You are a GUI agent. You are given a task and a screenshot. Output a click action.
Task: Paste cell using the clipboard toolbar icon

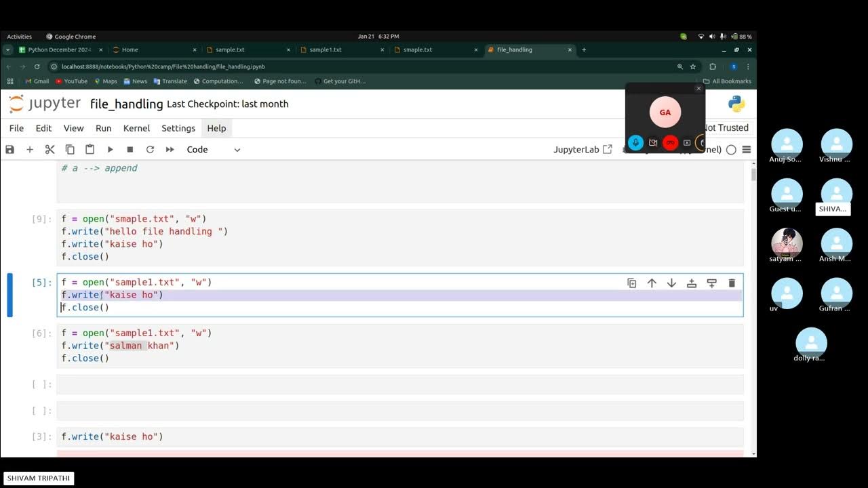[90, 149]
